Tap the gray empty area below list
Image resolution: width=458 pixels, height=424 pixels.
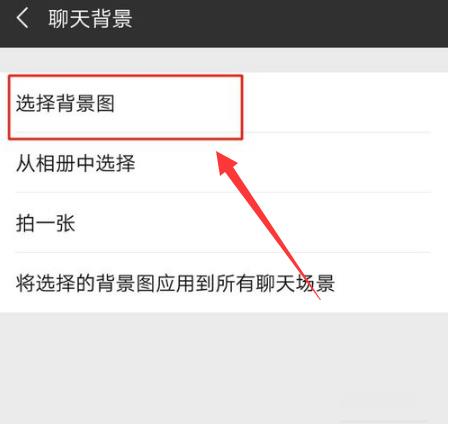tap(224, 368)
